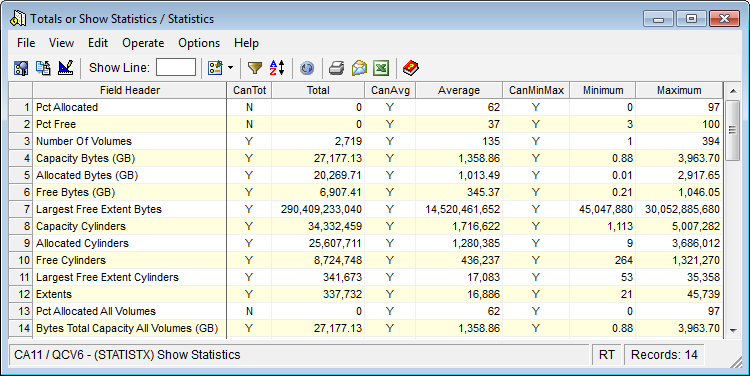
Task: Open the dropdown arrow beside column options icon
Action: click(230, 68)
